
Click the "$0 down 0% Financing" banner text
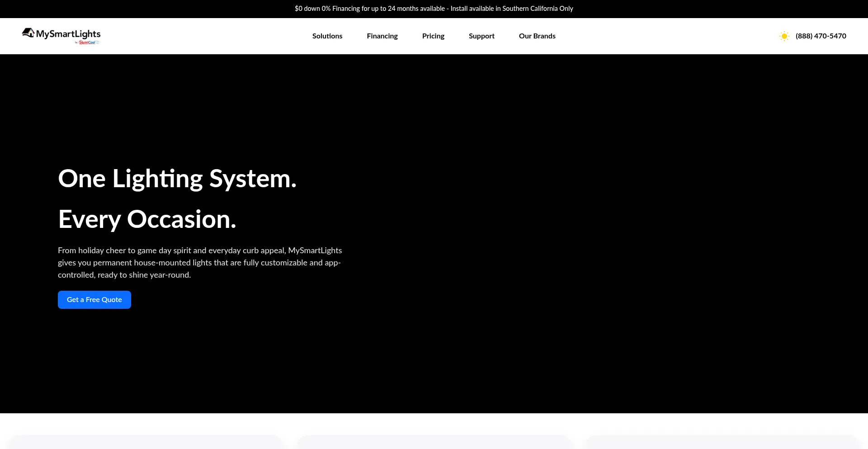(x=369, y=9)
